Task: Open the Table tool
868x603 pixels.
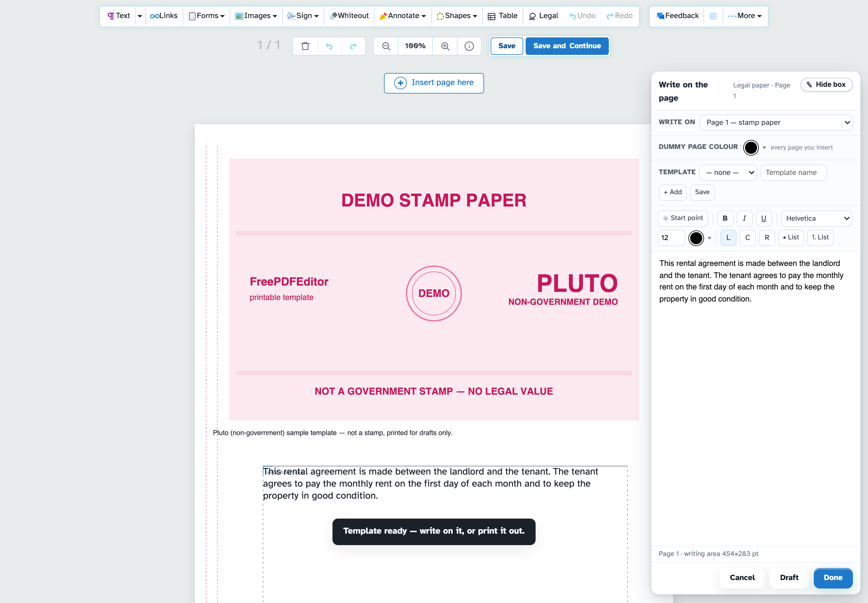Action: pyautogui.click(x=502, y=16)
